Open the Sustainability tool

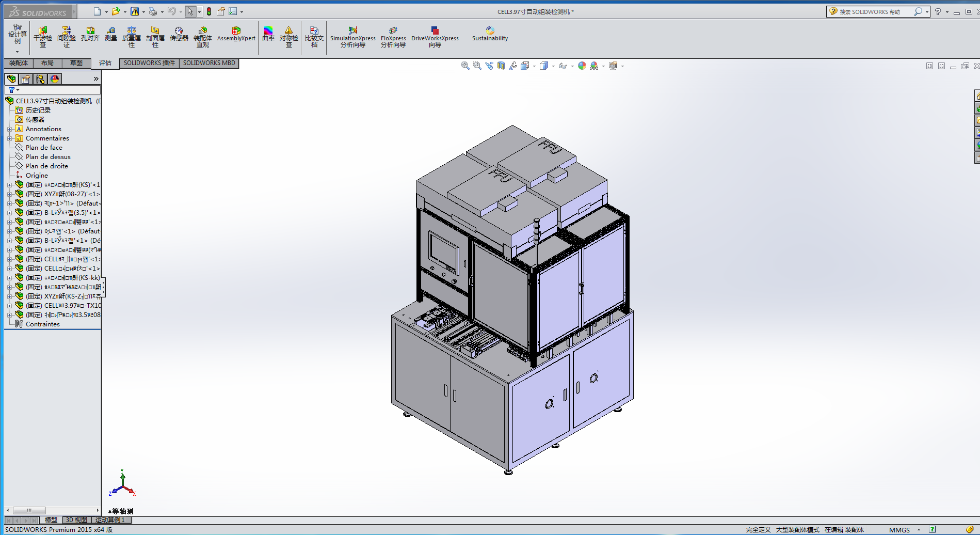click(490, 34)
